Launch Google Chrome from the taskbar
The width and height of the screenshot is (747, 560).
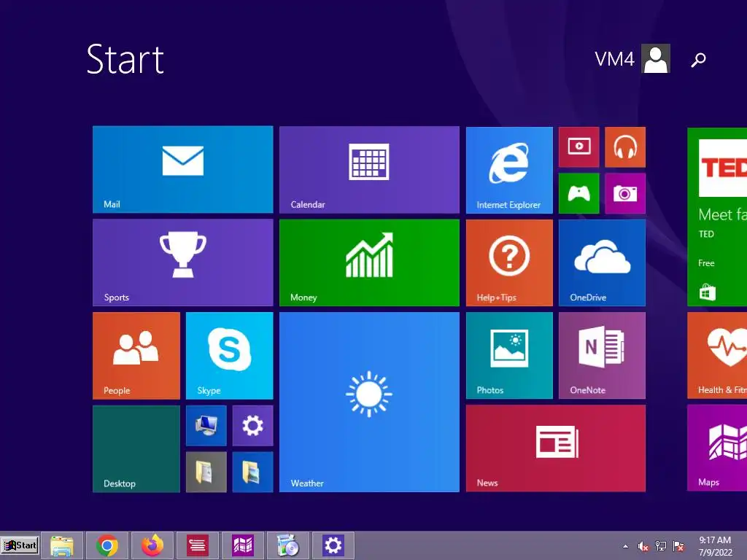tap(107, 545)
